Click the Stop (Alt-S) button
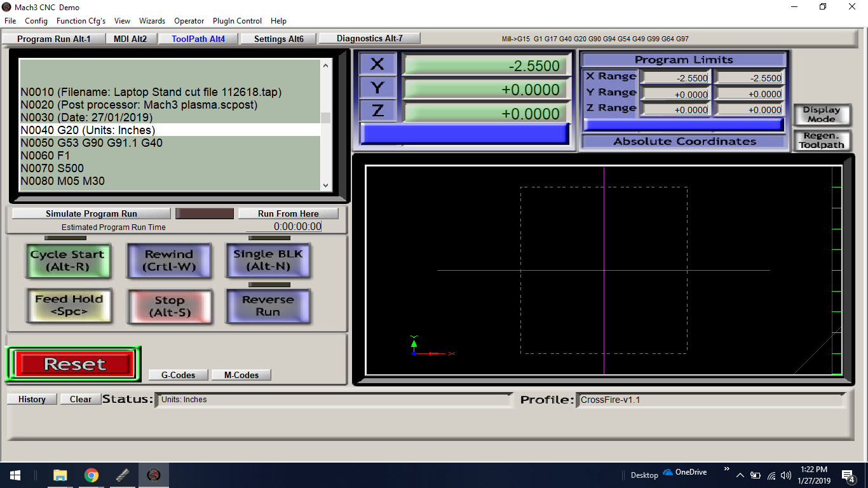This screenshot has width=868, height=488. [x=169, y=306]
